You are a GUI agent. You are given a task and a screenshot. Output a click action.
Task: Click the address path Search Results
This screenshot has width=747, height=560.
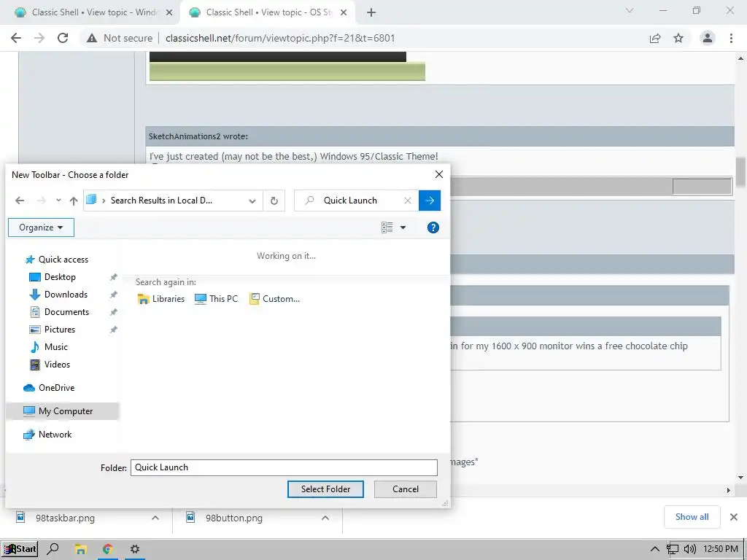coord(161,201)
